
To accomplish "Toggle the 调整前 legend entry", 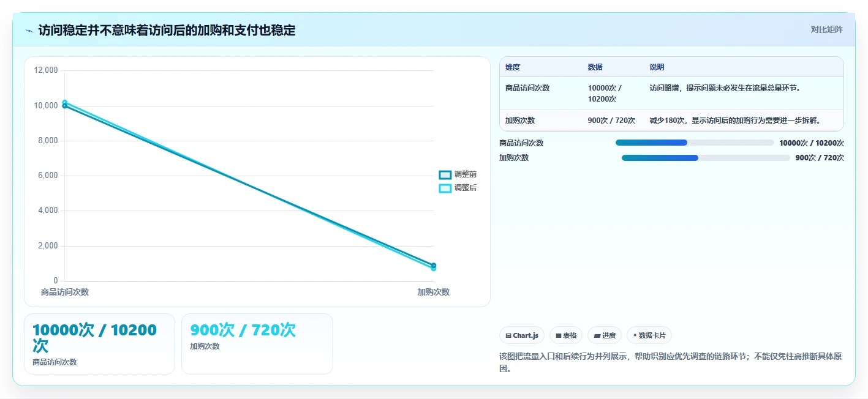I will [x=458, y=174].
